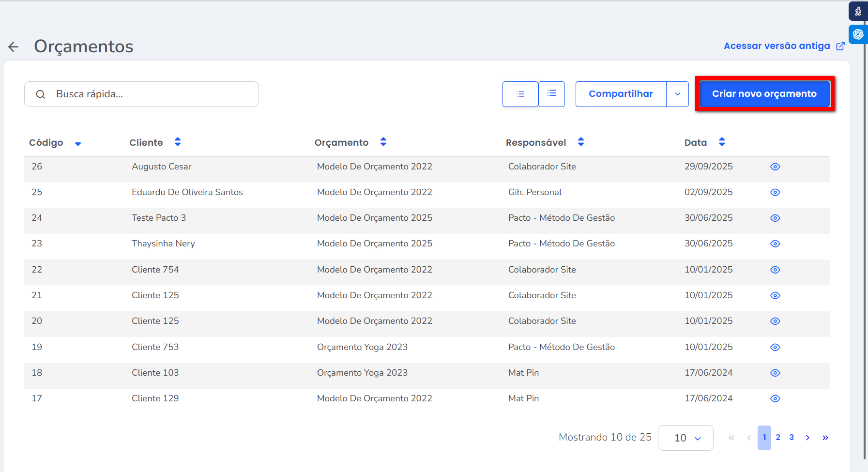Expand the Compartilhar dropdown arrow
Image resolution: width=868 pixels, height=472 pixels.
point(678,94)
